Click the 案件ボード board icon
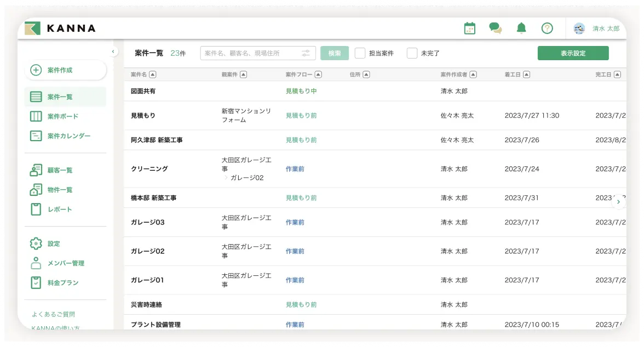 coord(36,116)
